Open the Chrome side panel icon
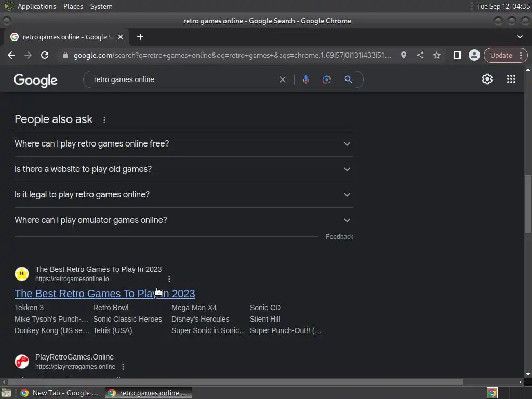Viewport: 532px width, 399px height. (x=458, y=55)
